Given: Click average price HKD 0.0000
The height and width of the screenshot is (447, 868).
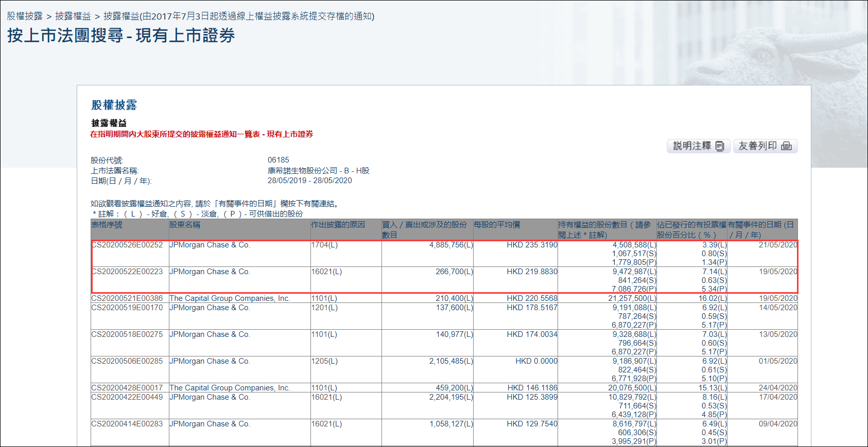Looking at the screenshot, I should [536, 361].
